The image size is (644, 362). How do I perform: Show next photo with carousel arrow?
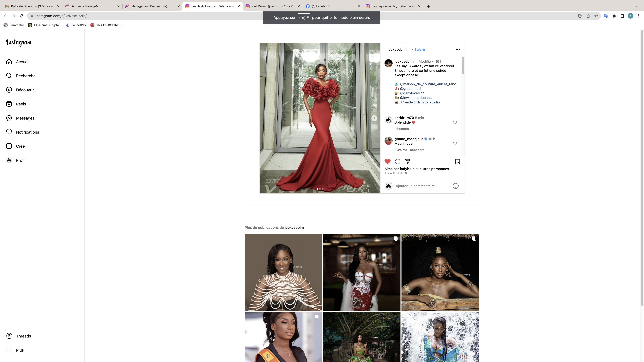(x=374, y=118)
